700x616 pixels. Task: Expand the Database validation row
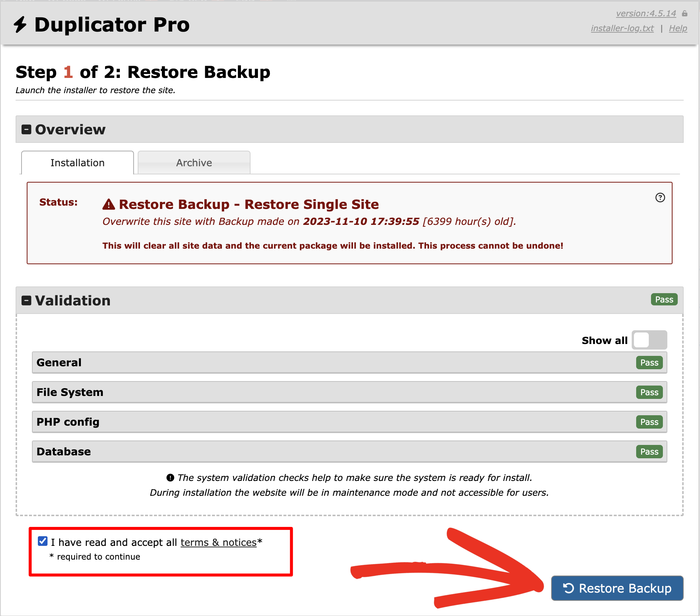pos(349,452)
